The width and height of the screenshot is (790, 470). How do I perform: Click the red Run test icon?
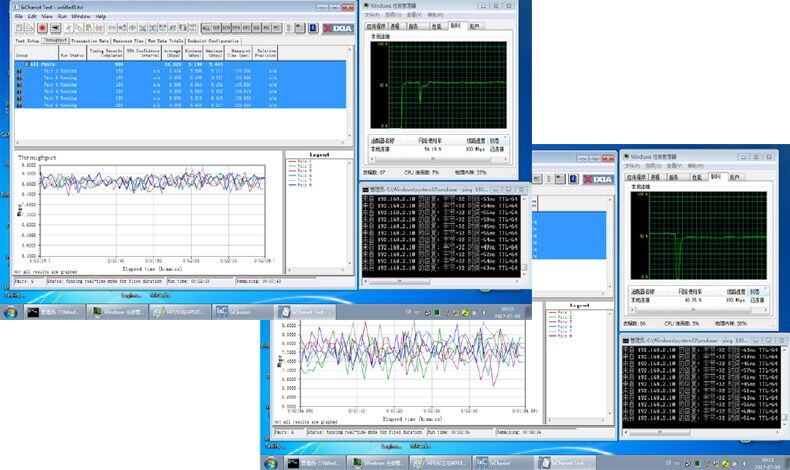42,28
